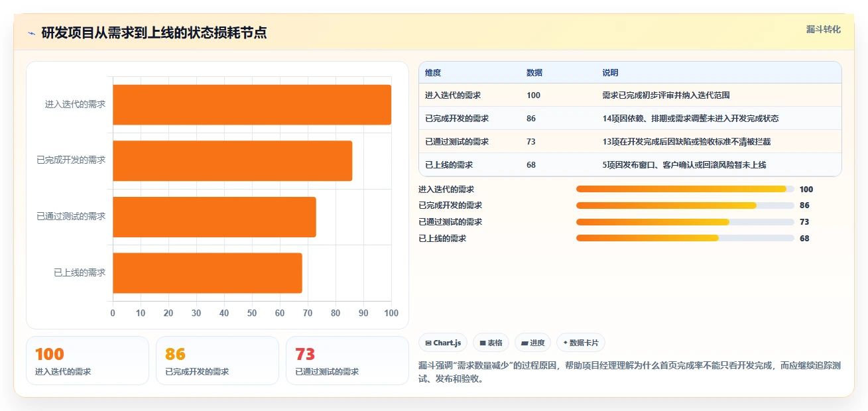
Task: Select table cell 已完成开发的需求
Action: point(457,119)
